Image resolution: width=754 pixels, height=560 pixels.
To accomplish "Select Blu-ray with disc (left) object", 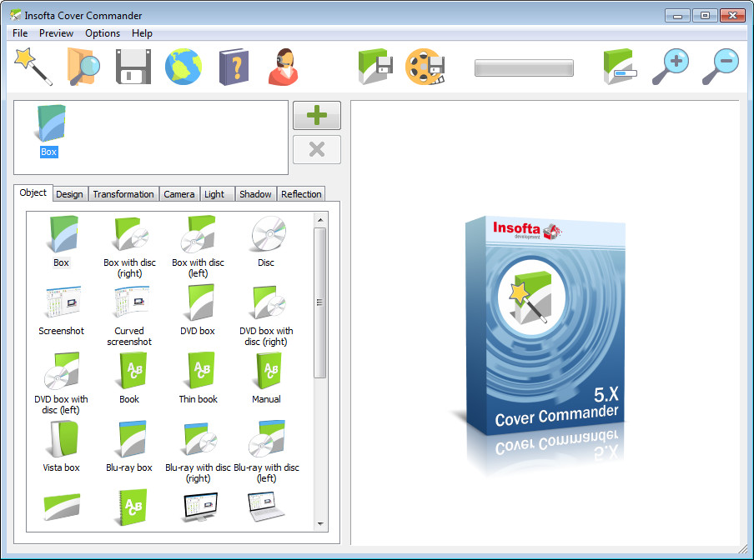I will tap(266, 452).
